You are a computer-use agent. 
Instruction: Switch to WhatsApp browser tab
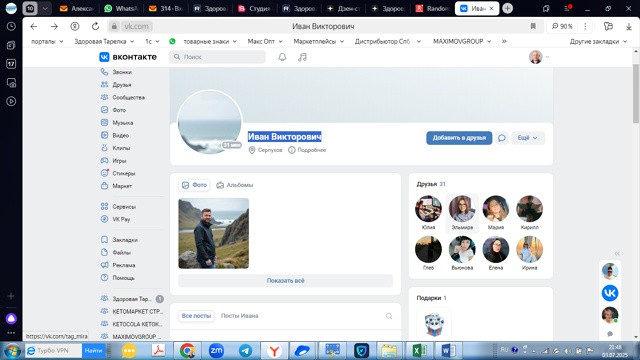pyautogui.click(x=121, y=8)
